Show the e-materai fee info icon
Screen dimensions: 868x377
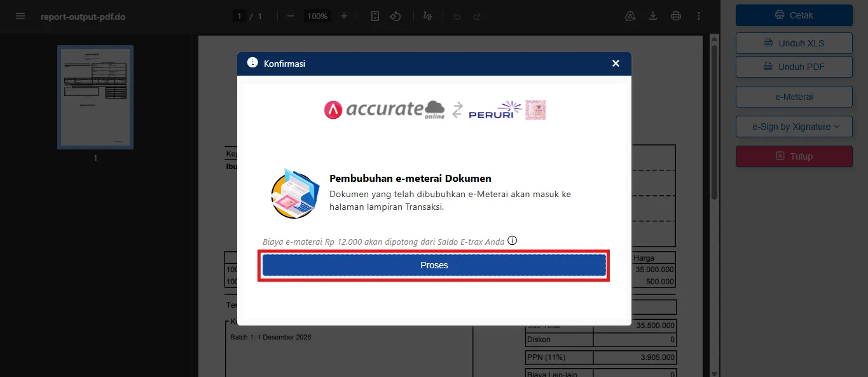tap(513, 241)
